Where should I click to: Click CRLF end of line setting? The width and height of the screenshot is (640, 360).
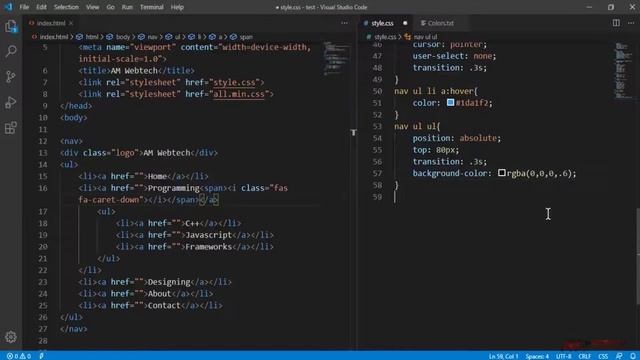click(584, 356)
